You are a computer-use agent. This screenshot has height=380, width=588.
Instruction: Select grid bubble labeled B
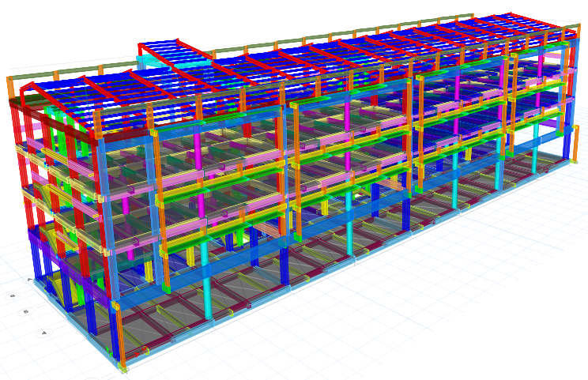click(x=13, y=295)
